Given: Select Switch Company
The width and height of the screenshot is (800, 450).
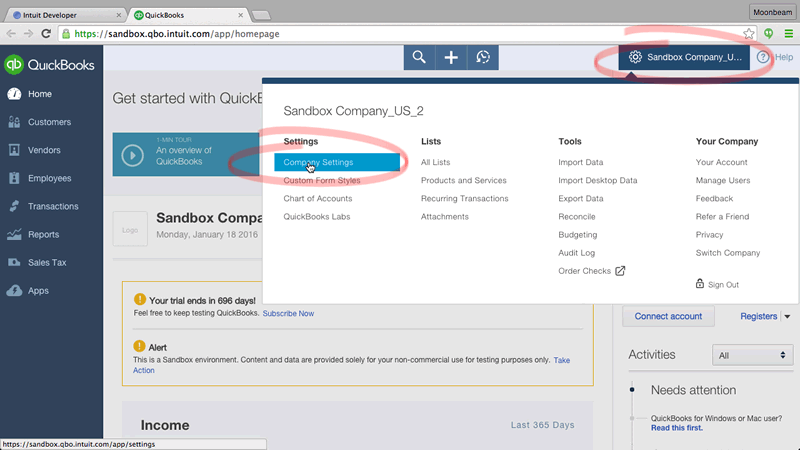Looking at the screenshot, I should tap(728, 253).
